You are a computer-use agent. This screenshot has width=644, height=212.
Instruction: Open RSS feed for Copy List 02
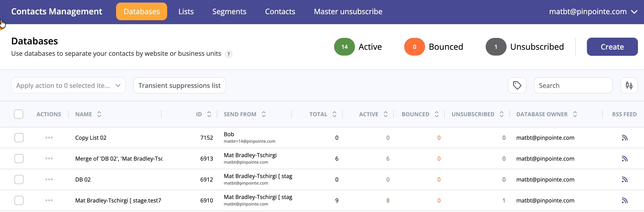tap(624, 138)
